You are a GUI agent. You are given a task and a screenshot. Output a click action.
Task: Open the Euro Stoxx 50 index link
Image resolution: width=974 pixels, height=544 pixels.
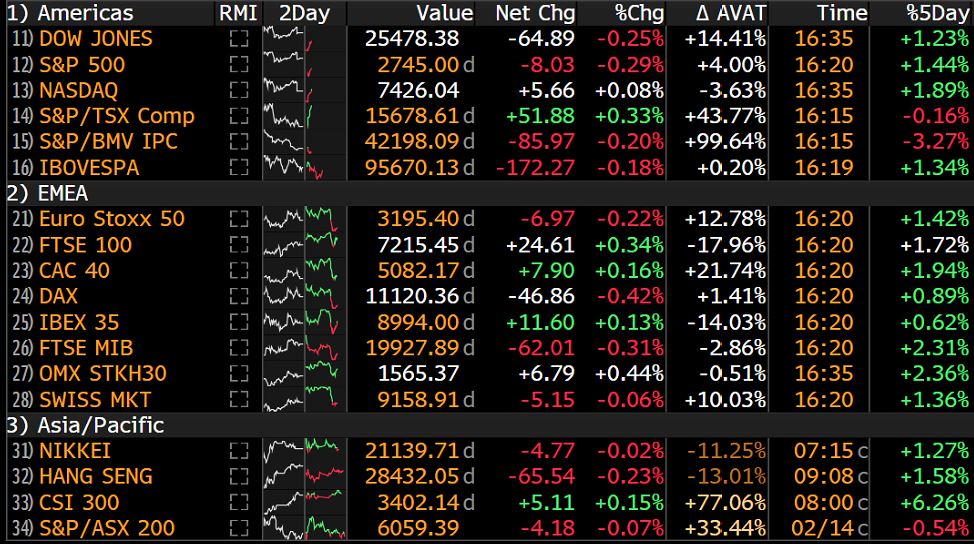[112, 219]
